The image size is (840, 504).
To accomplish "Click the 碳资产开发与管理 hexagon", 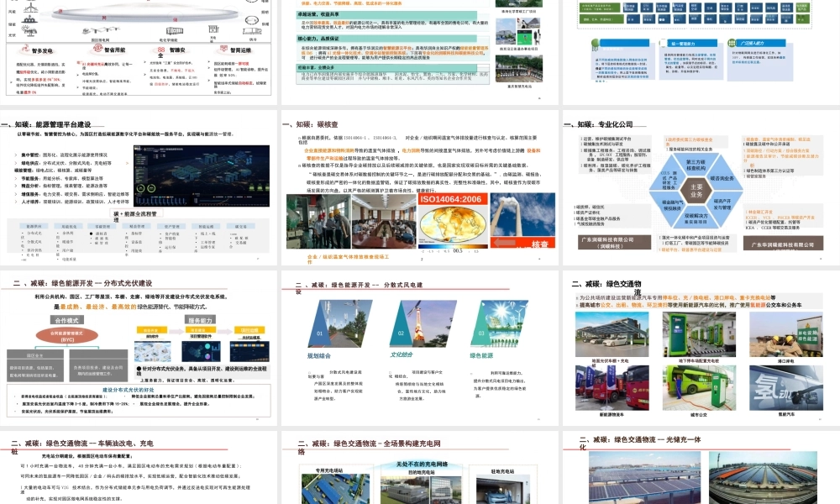I will 721,204.
